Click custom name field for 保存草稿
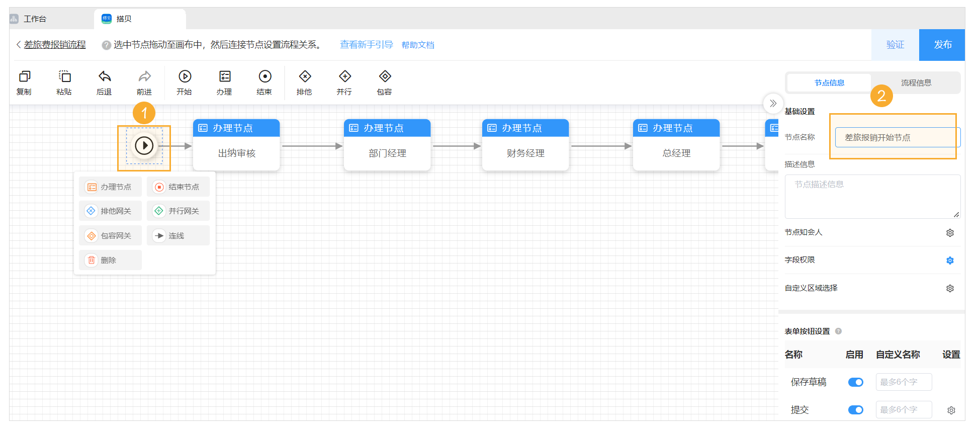Image resolution: width=980 pixels, height=433 pixels. 904,382
